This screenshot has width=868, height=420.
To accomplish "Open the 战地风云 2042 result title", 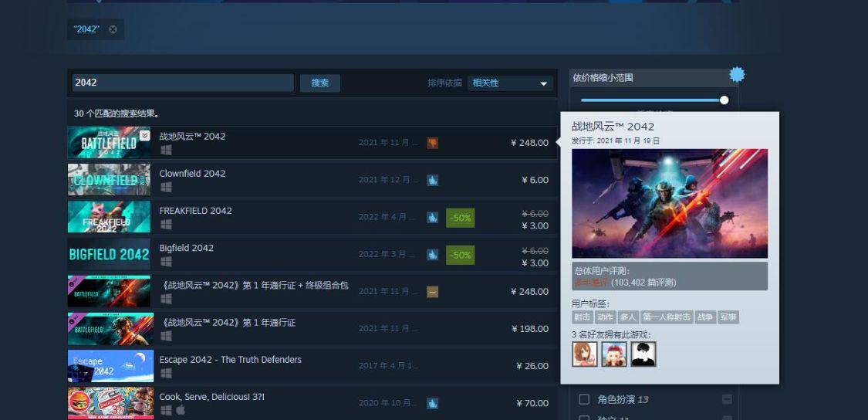I will tap(192, 137).
